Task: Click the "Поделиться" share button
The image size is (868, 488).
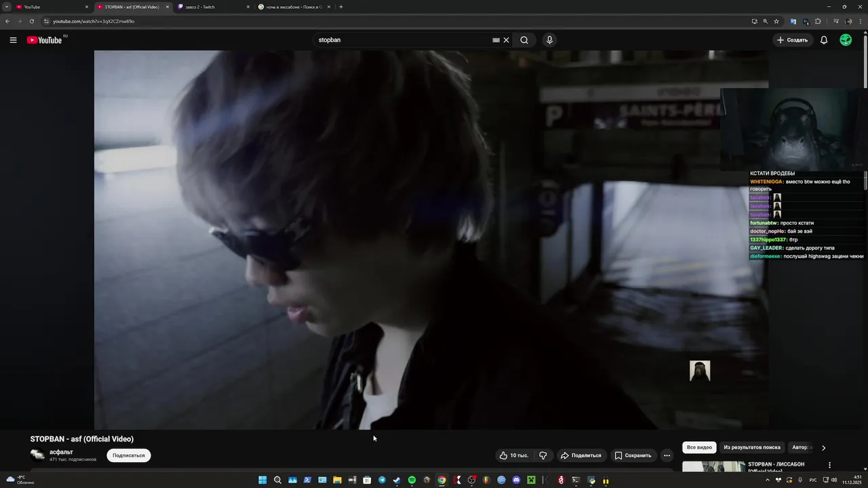Action: pyautogui.click(x=581, y=455)
